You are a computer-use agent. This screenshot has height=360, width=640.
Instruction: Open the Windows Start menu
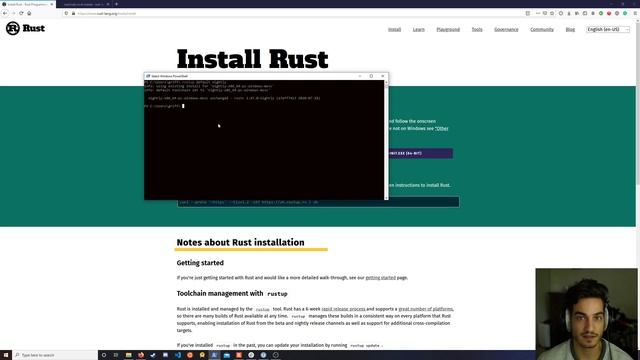(x=6, y=355)
